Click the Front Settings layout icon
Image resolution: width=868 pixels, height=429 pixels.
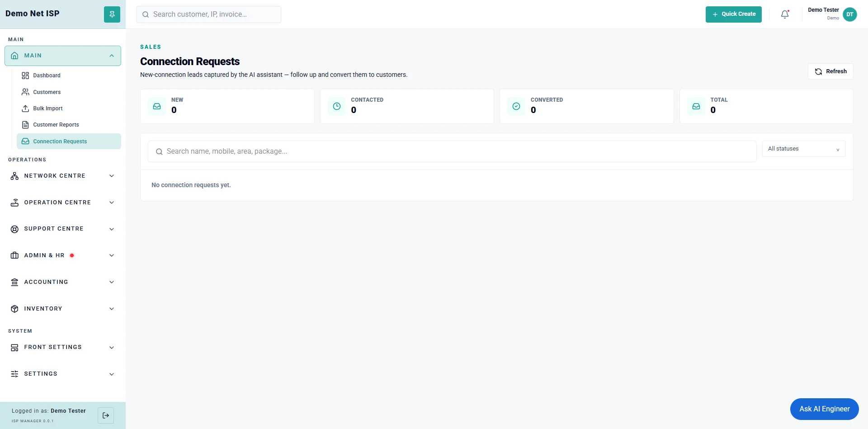pos(14,347)
